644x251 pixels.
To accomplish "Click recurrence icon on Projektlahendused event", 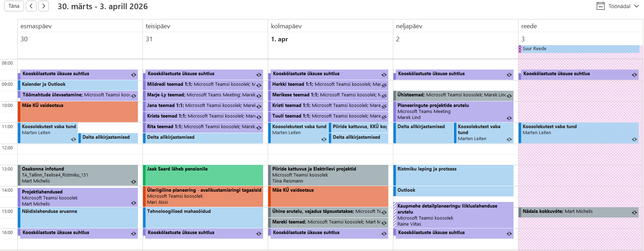I will [134, 203].
